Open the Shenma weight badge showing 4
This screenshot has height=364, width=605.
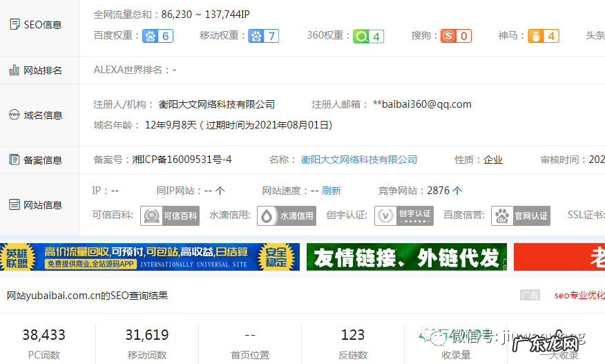pos(544,36)
